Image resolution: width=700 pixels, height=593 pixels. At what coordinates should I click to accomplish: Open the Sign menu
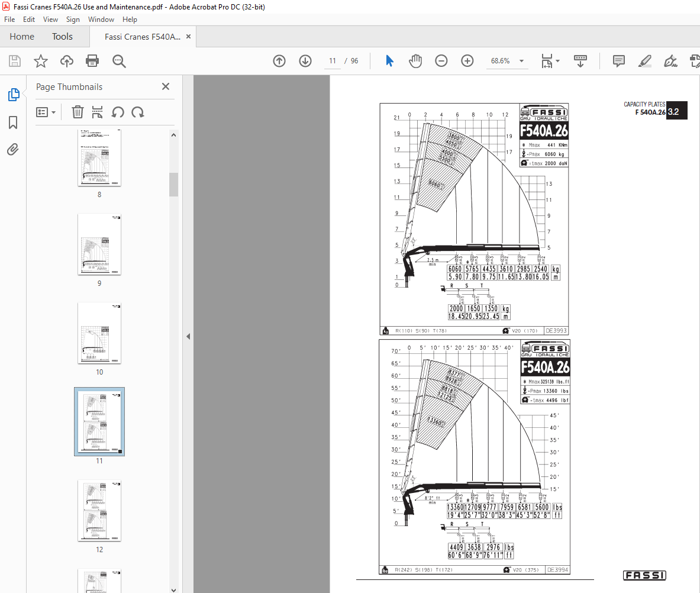73,19
